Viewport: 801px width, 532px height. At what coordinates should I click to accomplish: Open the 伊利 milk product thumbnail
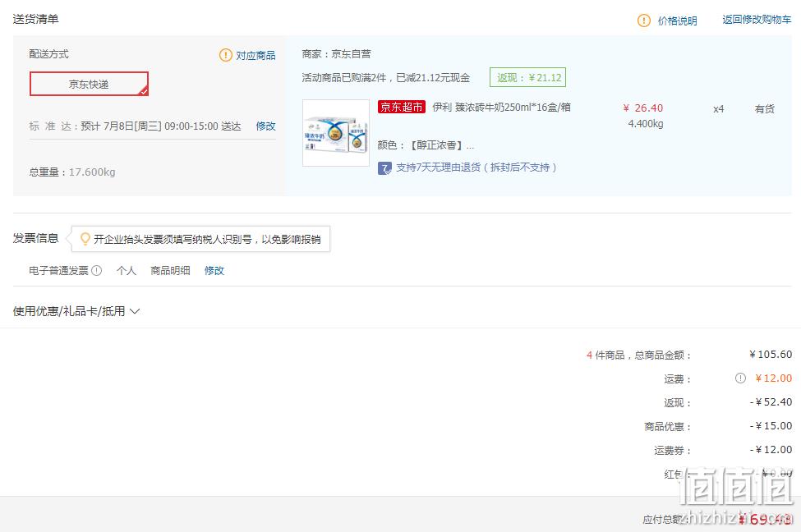(x=336, y=133)
